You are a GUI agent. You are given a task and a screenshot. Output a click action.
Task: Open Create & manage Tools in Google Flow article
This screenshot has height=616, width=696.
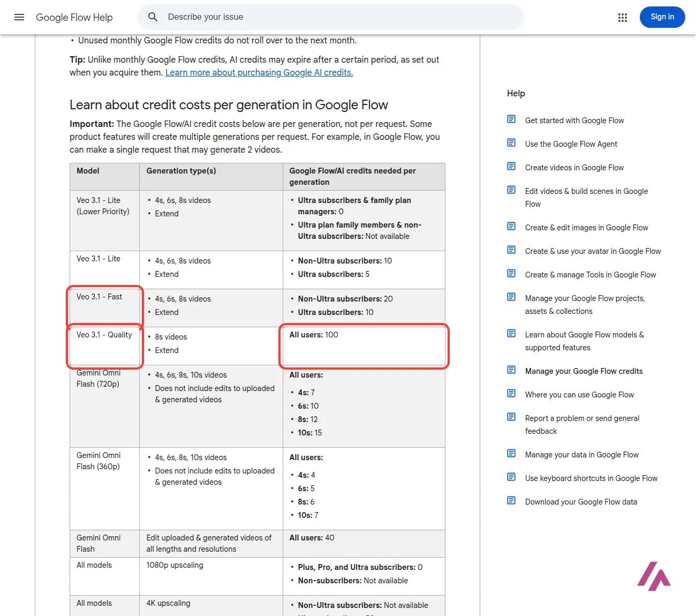[591, 275]
